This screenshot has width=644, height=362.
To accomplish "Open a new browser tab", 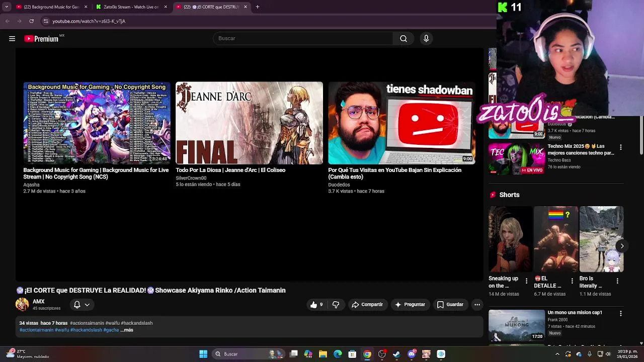I will pyautogui.click(x=257, y=7).
